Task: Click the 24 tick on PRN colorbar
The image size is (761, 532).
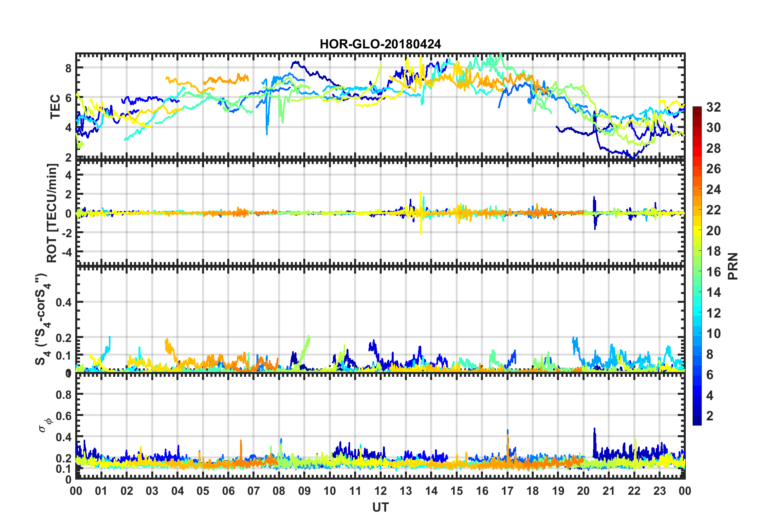Action: tap(714, 189)
